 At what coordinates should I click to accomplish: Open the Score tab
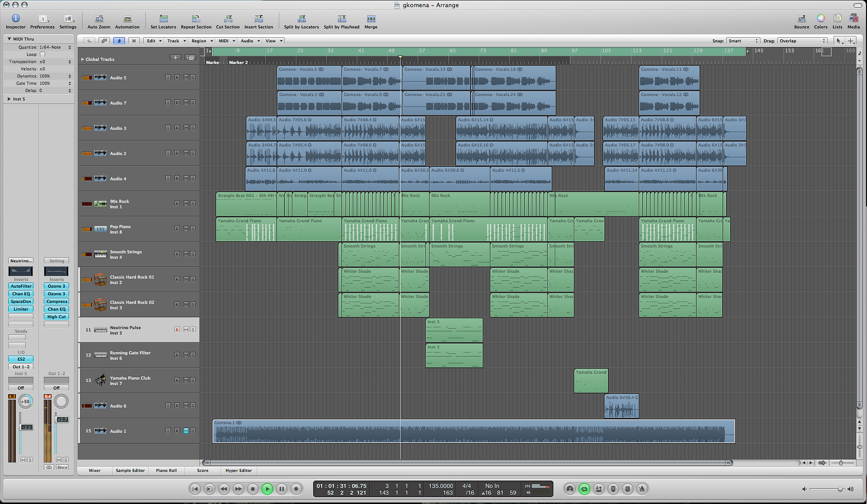tap(203, 470)
